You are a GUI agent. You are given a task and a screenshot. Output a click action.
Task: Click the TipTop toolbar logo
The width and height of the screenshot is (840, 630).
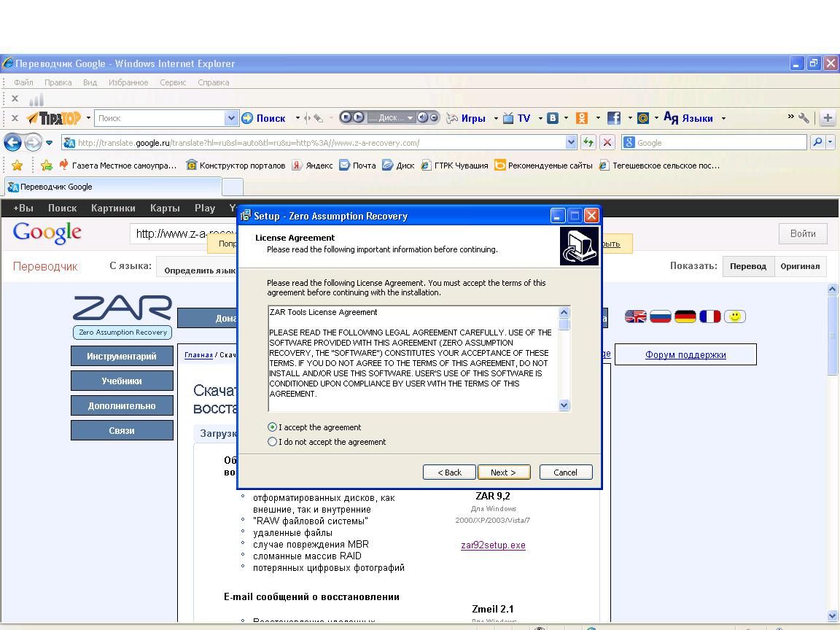click(x=54, y=118)
